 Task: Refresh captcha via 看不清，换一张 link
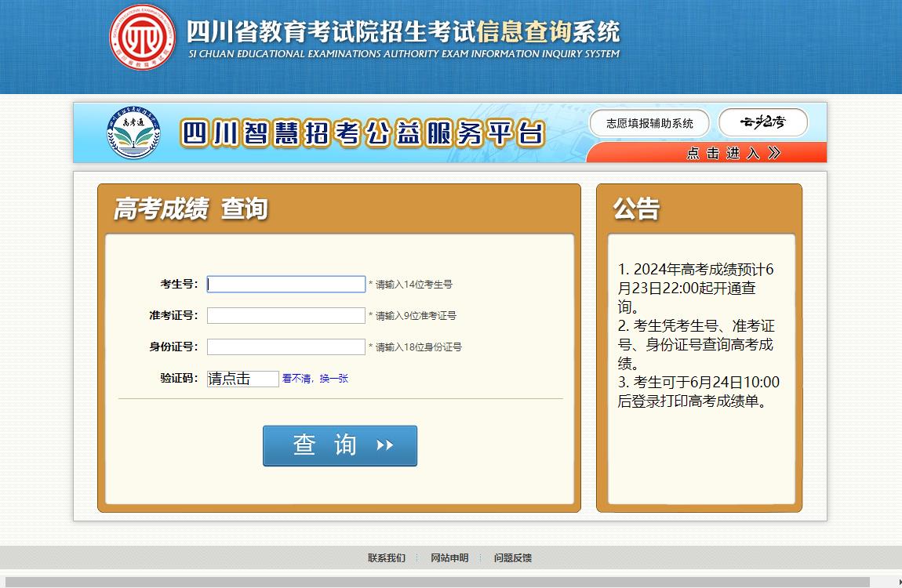315,379
